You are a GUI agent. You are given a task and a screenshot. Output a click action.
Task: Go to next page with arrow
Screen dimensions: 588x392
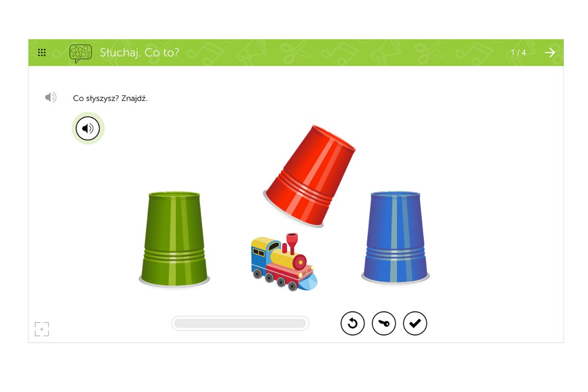pyautogui.click(x=550, y=52)
